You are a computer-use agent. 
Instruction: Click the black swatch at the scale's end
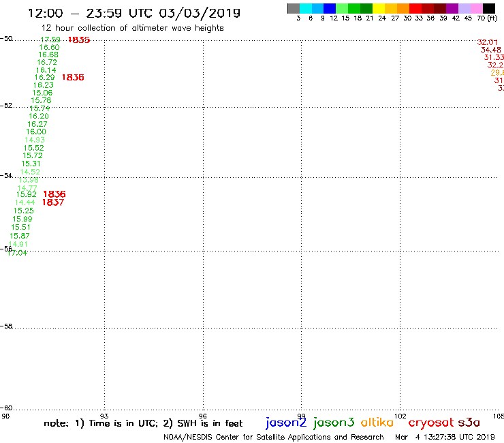488,8
